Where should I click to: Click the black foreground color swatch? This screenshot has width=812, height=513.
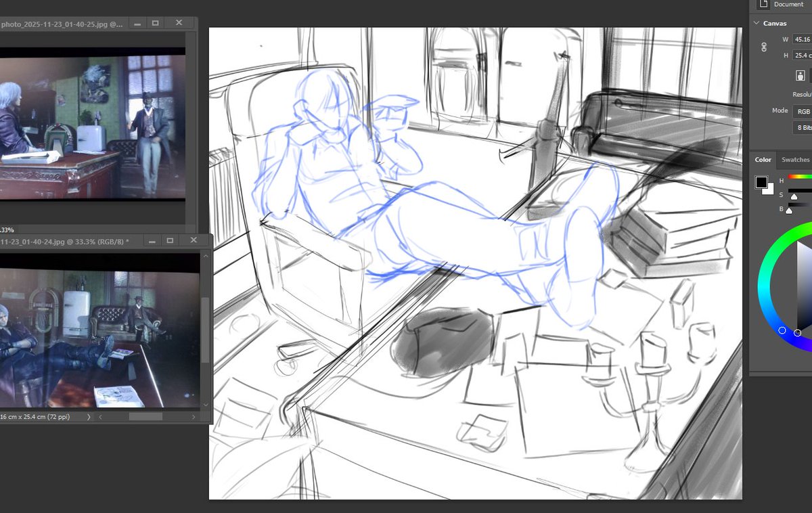761,181
